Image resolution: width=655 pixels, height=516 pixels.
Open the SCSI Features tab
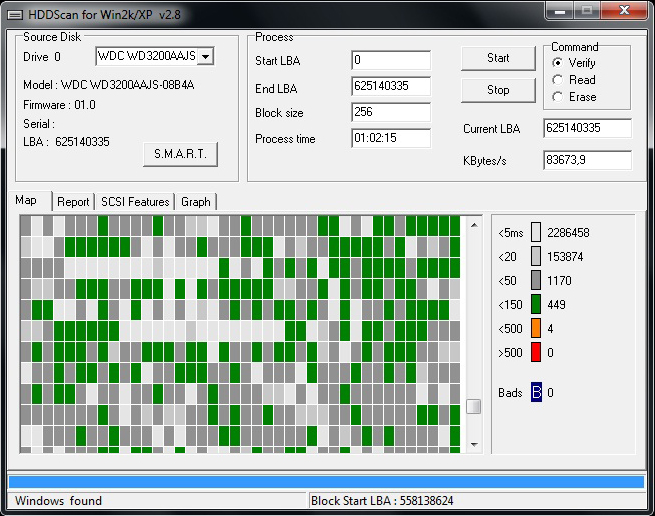coord(135,202)
